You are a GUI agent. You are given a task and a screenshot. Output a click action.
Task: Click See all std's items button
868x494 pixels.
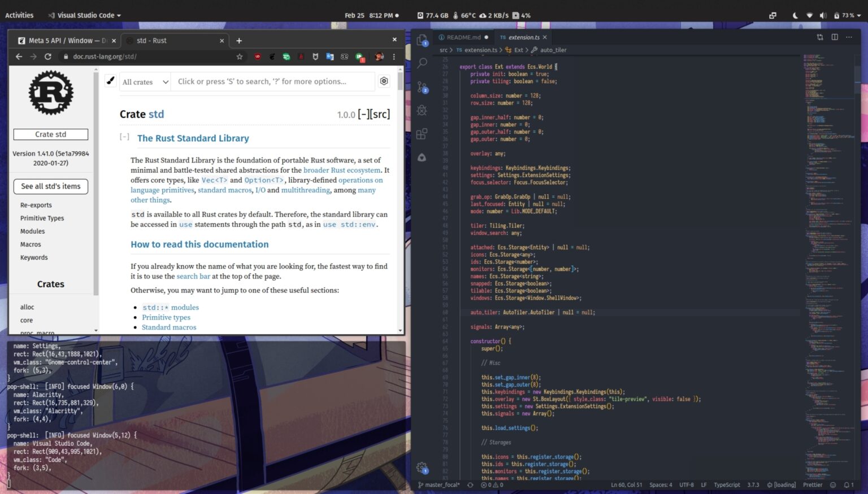(50, 186)
